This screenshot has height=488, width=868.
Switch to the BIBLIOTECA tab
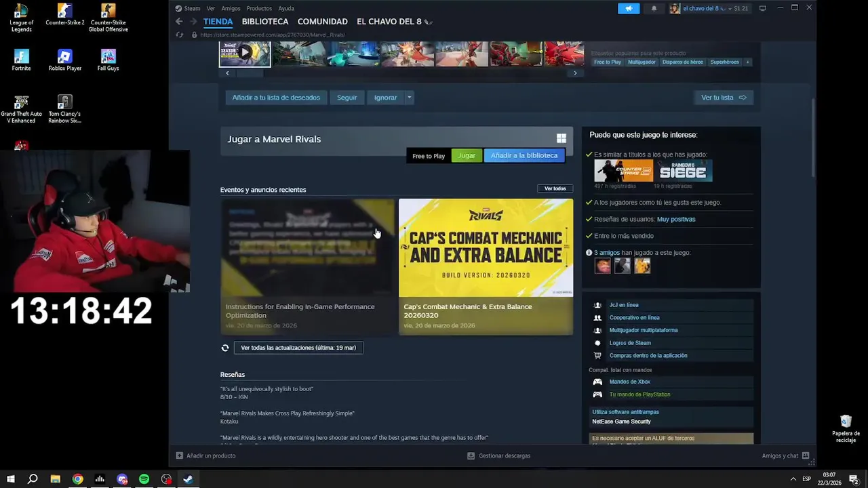point(265,22)
